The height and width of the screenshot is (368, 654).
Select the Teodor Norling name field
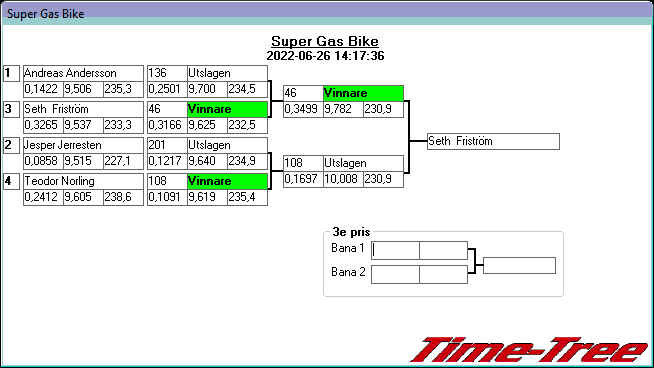coord(83,181)
